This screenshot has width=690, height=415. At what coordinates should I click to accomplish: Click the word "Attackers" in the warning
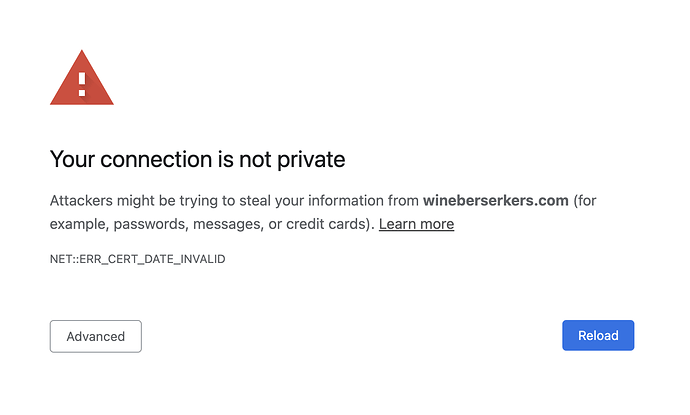[81, 201]
